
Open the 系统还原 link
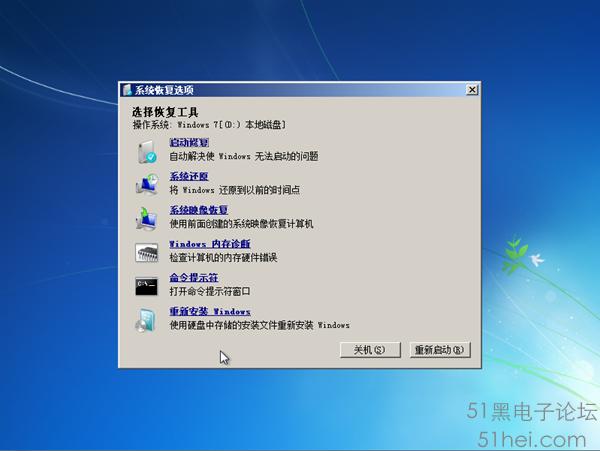(x=189, y=176)
